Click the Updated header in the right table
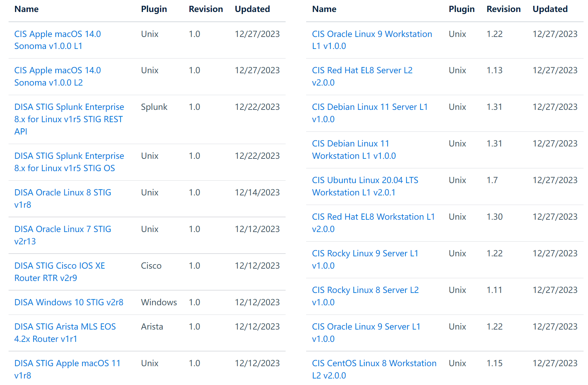Screen dimensions: 588x385 coord(550,9)
